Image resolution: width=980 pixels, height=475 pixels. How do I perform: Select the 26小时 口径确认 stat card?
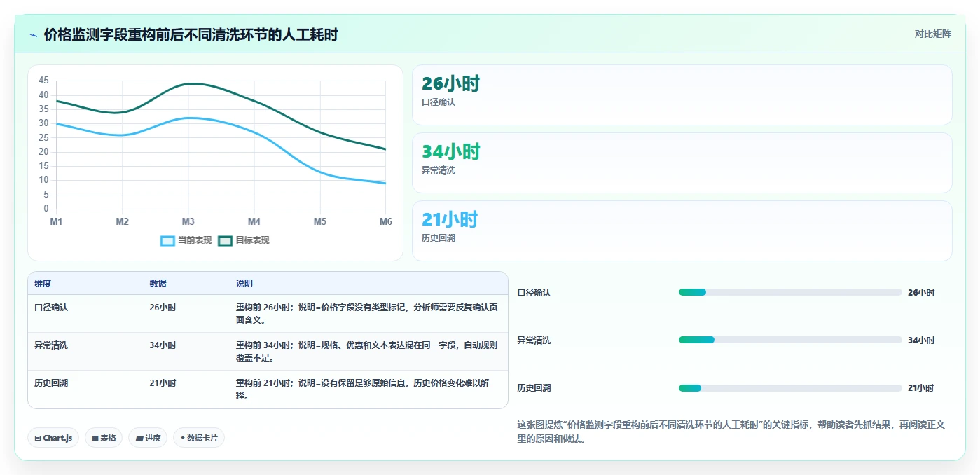[682, 95]
